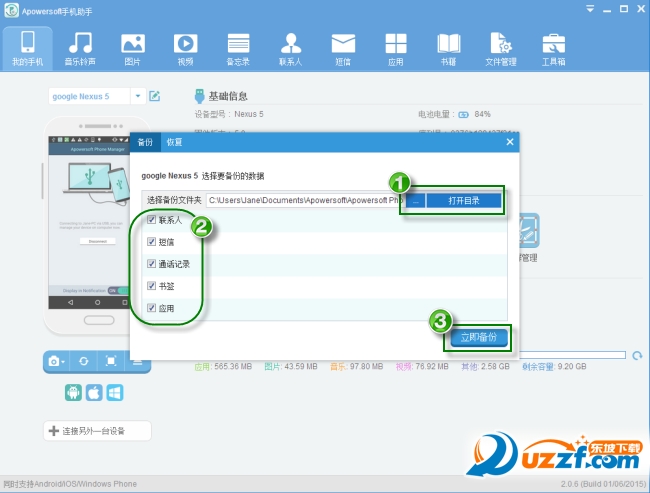Open the Books (书籍) section

coord(449,49)
